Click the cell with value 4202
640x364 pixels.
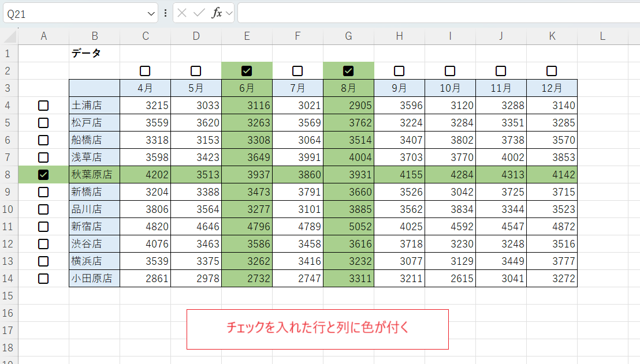146,175
